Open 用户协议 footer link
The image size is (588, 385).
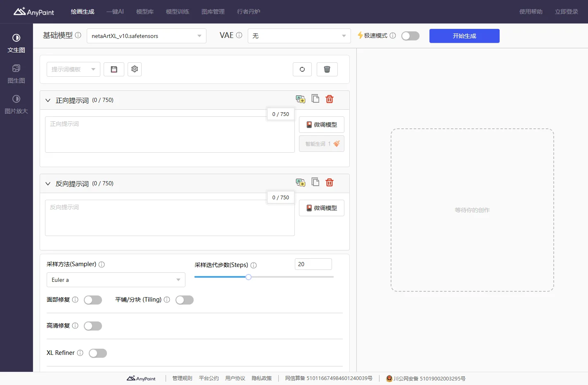pos(235,378)
